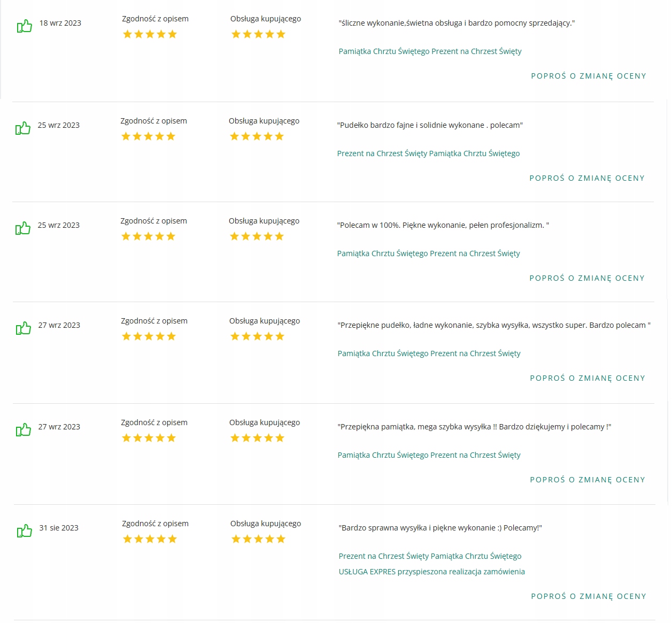This screenshot has width=672, height=623.
Task: Click thumbs-up icon for 31 sie 2023 review
Action: (25, 531)
